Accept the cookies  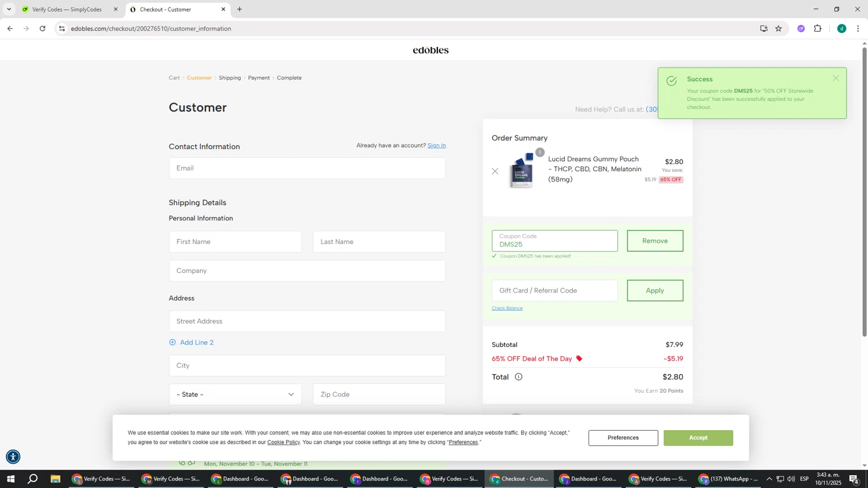click(698, 438)
